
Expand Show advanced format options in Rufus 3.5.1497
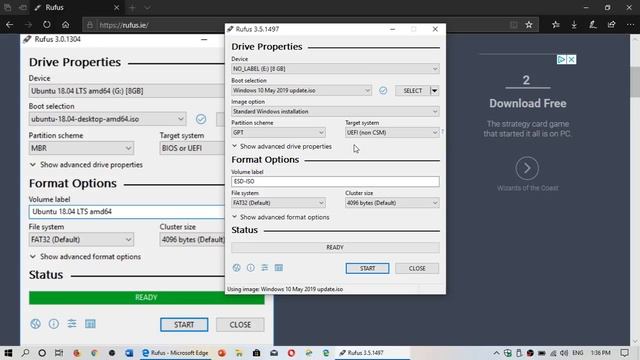click(x=280, y=217)
